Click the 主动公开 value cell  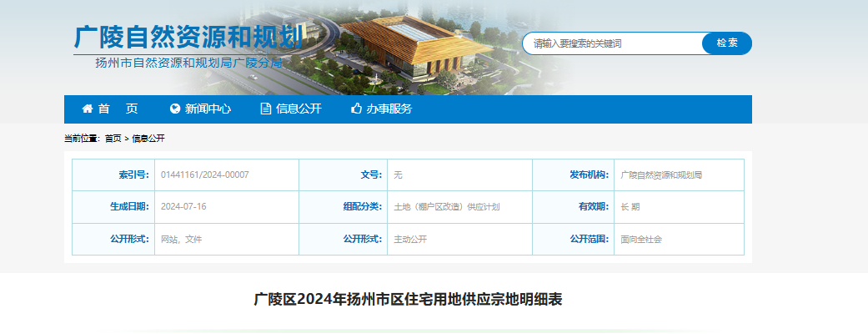[x=460, y=239]
